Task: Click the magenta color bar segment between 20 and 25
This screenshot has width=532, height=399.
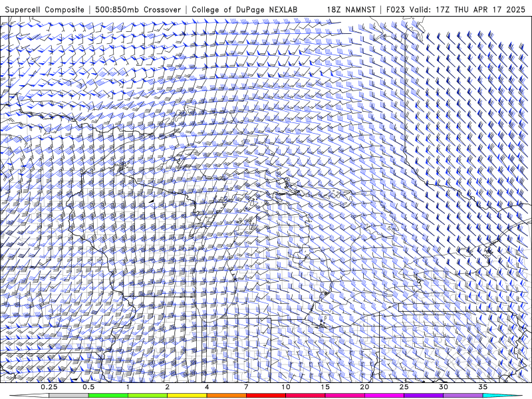Action: (x=384, y=396)
